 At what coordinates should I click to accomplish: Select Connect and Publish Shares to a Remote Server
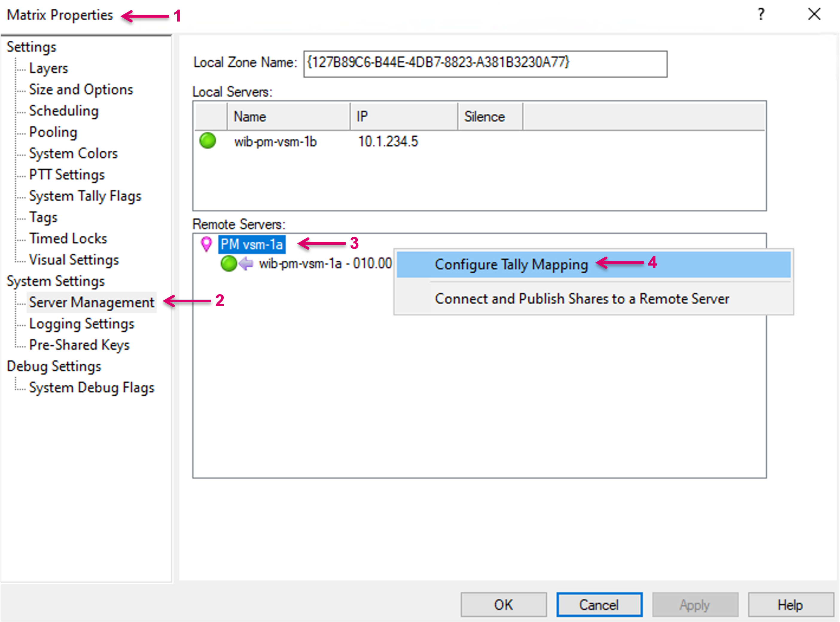pos(582,299)
